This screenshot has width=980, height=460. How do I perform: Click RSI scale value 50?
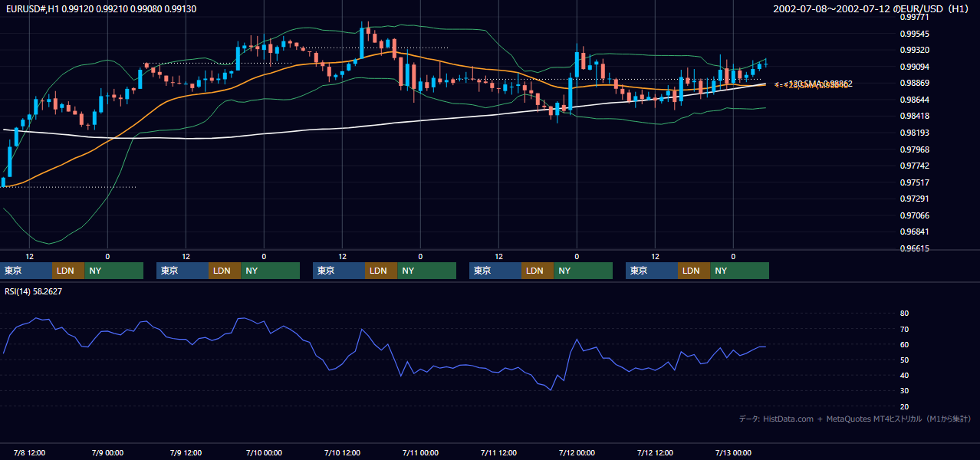904,360
